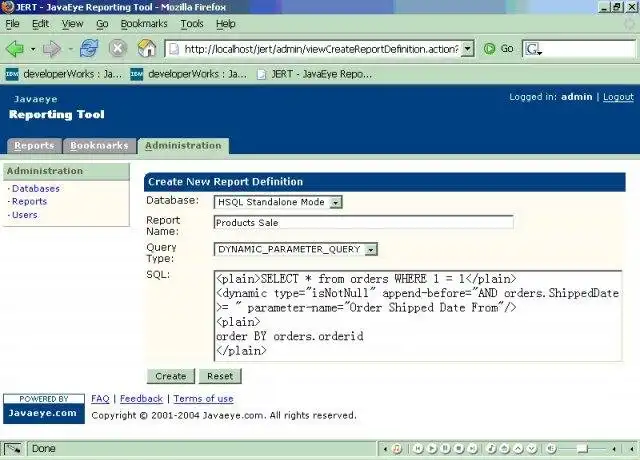Open the JERT - JavaEye Repo bookmark

coord(314,74)
